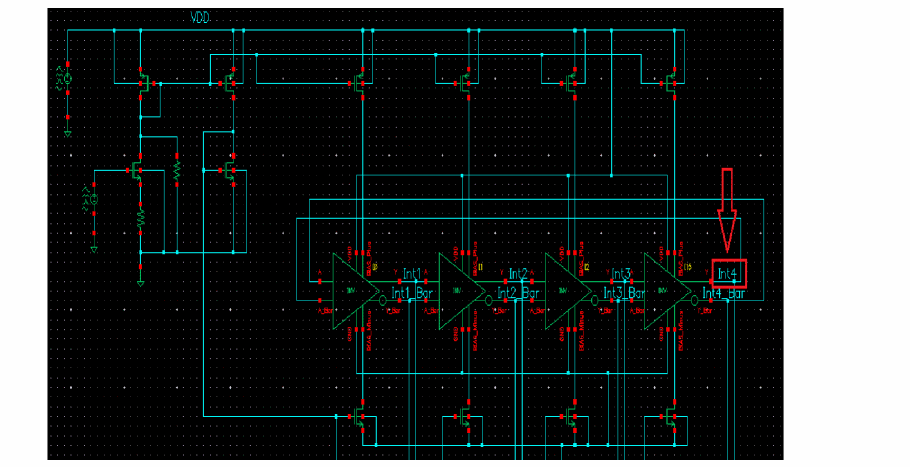Image resolution: width=910 pixels, height=467 pixels.
Task: Select the inverter stage driving Int4
Action: [668, 291]
